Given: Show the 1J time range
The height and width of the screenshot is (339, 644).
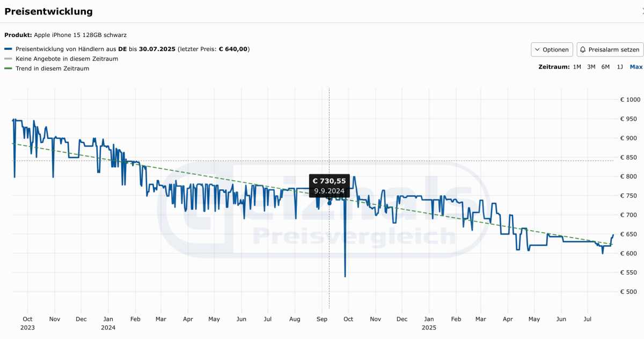Looking at the screenshot, I should pos(620,67).
